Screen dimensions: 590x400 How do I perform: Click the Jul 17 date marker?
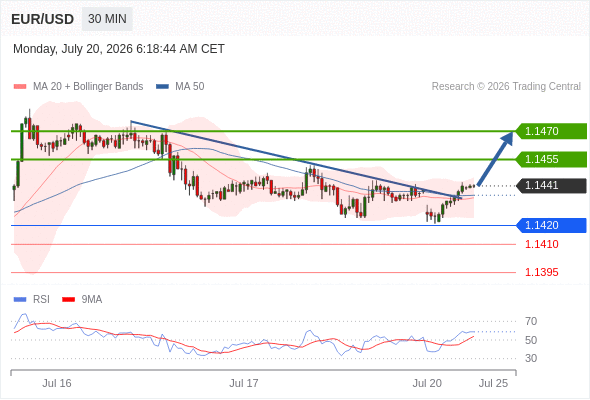pyautogui.click(x=244, y=383)
